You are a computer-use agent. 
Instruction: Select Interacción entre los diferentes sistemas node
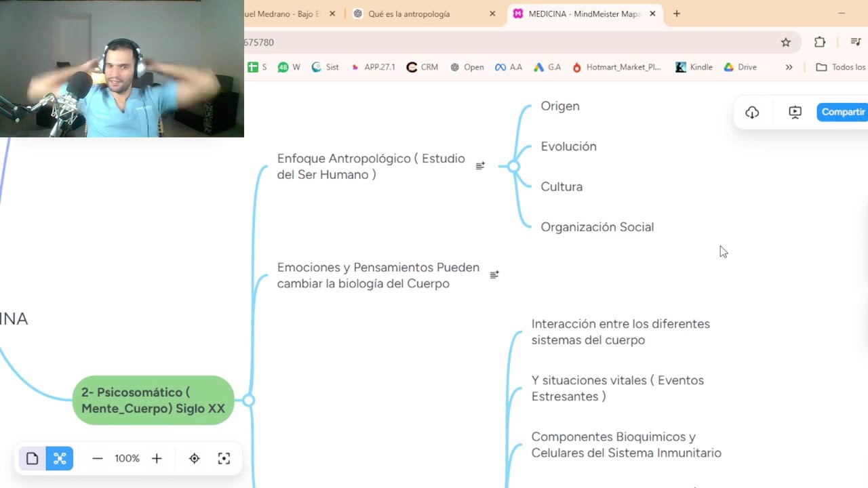pyautogui.click(x=620, y=332)
